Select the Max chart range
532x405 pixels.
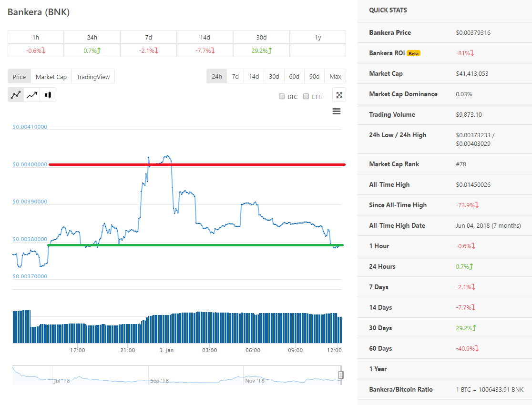[335, 76]
